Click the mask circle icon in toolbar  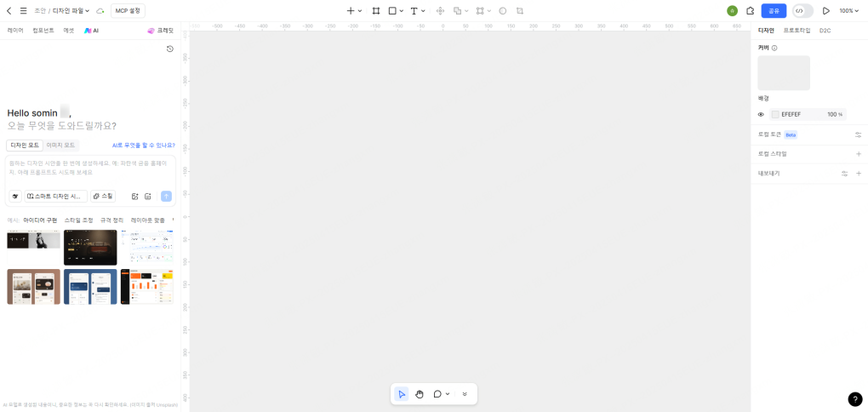503,10
